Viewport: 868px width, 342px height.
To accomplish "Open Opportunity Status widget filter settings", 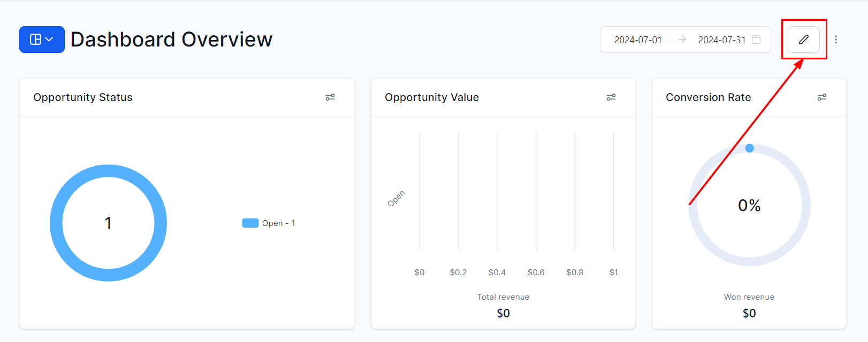I will pyautogui.click(x=330, y=97).
